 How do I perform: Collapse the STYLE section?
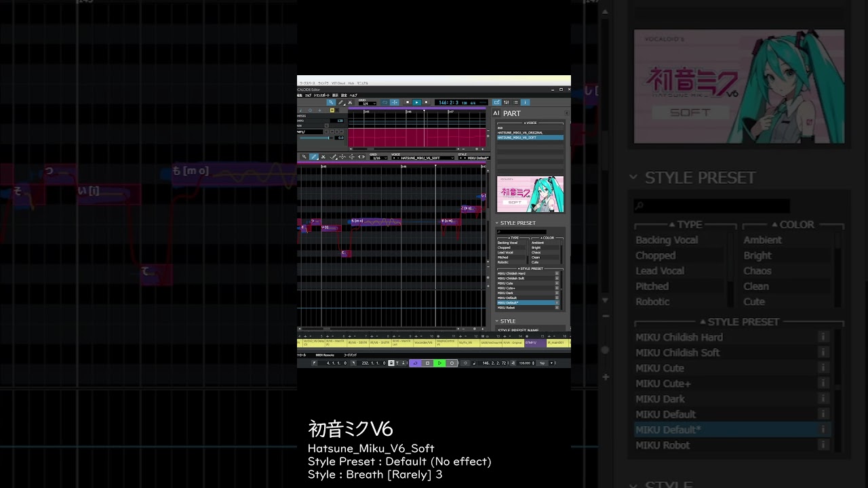pyautogui.click(x=496, y=321)
